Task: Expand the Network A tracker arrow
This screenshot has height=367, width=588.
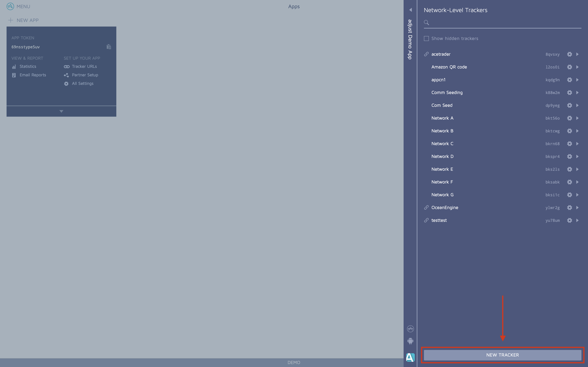Action: pyautogui.click(x=577, y=118)
